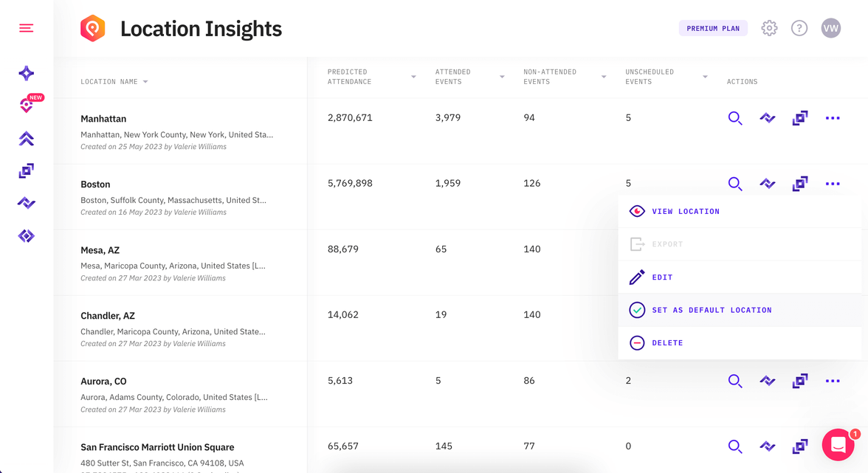
Task: Sort by Unscheduled Events column arrow
Action: click(x=705, y=77)
